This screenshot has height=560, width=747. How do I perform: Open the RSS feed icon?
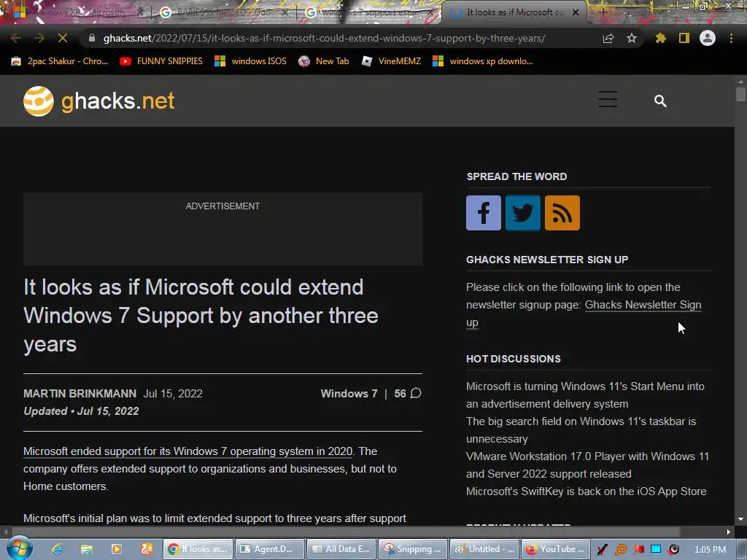pos(562,213)
